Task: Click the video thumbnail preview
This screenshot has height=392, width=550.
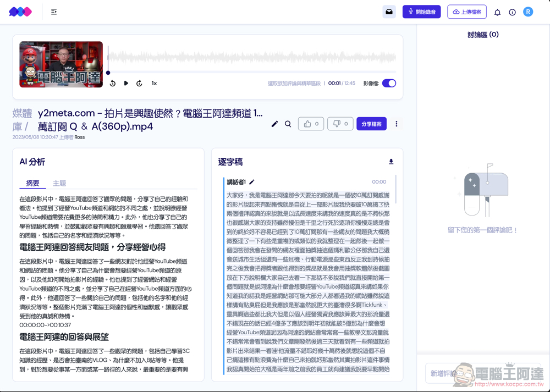Action: (x=61, y=64)
